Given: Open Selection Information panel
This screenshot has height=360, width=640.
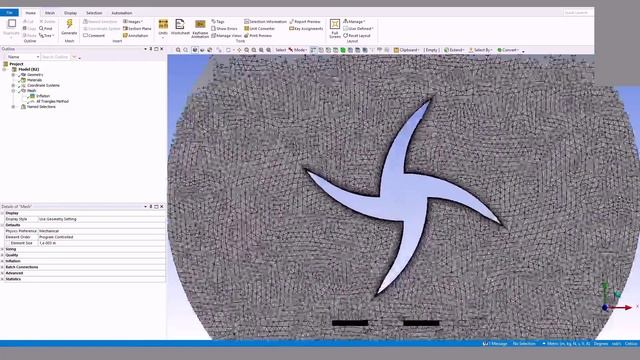Looking at the screenshot, I should 265,21.
